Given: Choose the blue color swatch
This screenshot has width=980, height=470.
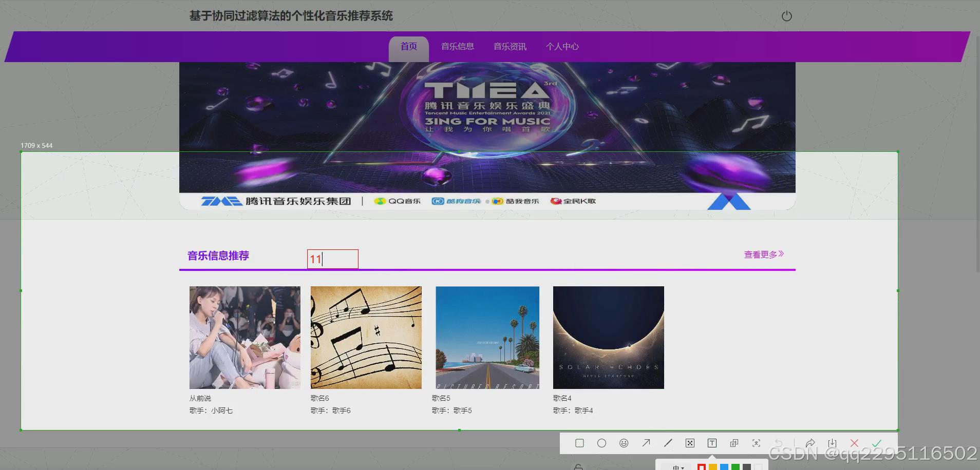Looking at the screenshot, I should 724,467.
